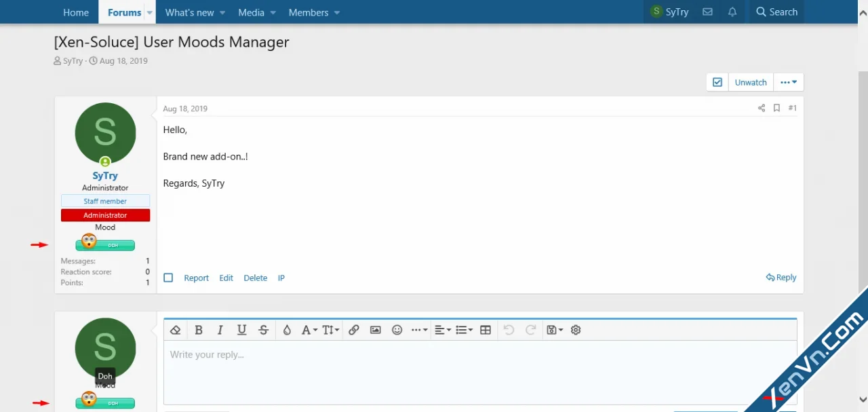Toggle underline formatting in editor

coord(241,330)
